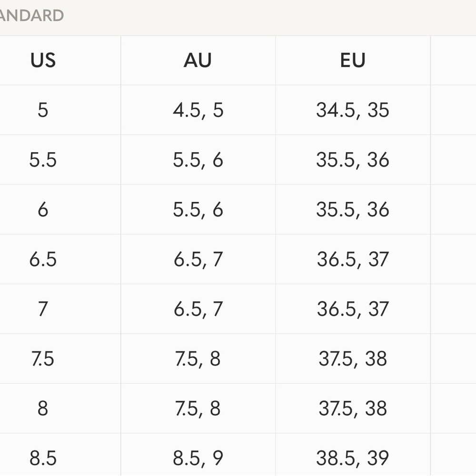This screenshot has width=476, height=476.
Task: Click the US column header
Action: point(43,60)
